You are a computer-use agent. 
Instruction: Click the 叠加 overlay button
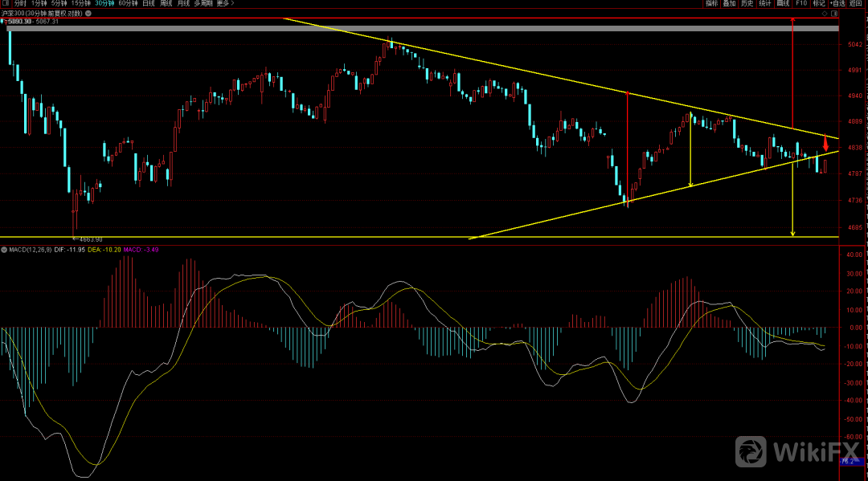pos(729,4)
